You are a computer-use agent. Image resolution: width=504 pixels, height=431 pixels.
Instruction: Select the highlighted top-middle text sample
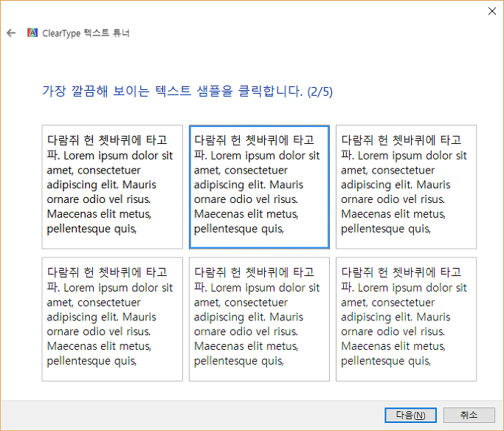[x=260, y=187]
